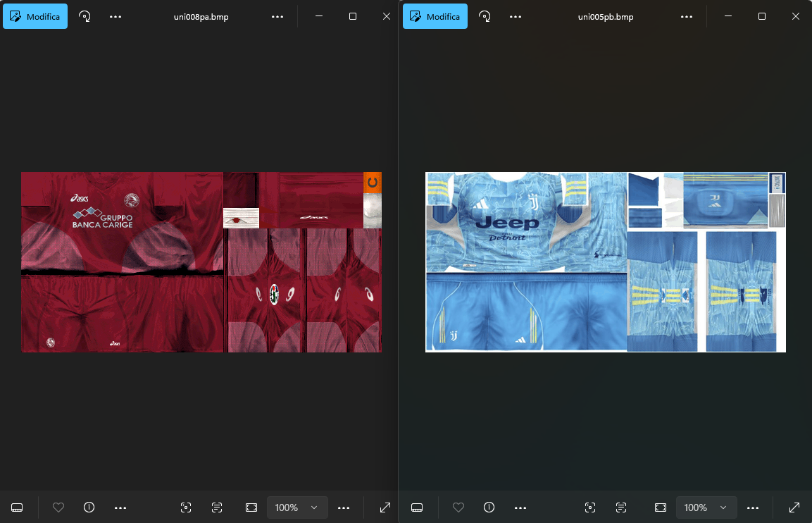Screen dimensions: 812x523
Task: Minimize the uni005pb.bmp window
Action: pos(727,17)
